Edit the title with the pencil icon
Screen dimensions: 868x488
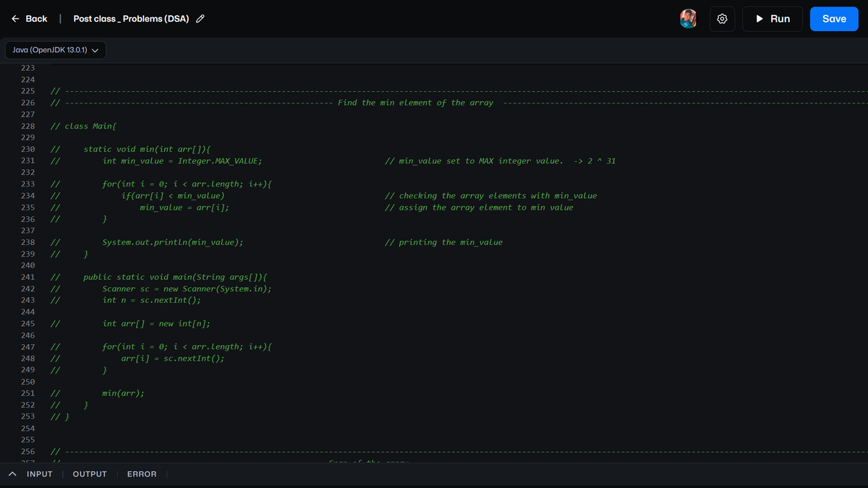click(200, 19)
